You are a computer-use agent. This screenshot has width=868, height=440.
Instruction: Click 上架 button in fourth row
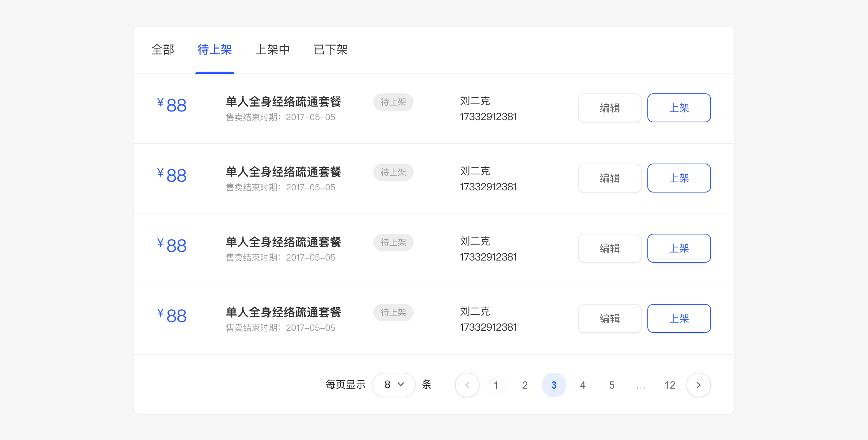click(679, 318)
